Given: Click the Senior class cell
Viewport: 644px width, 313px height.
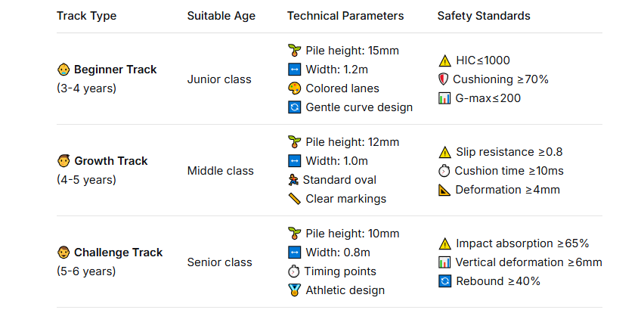Looking at the screenshot, I should coord(220,262).
